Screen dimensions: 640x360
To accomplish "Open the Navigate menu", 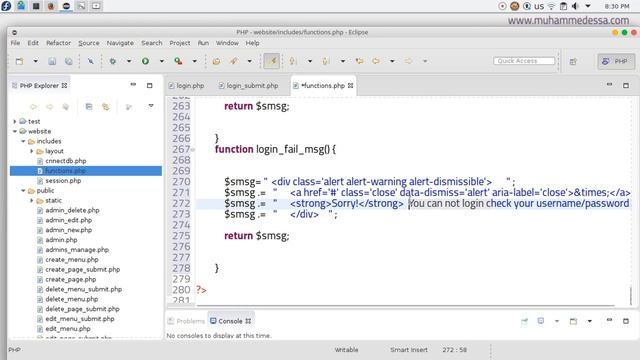I will click(x=120, y=43).
